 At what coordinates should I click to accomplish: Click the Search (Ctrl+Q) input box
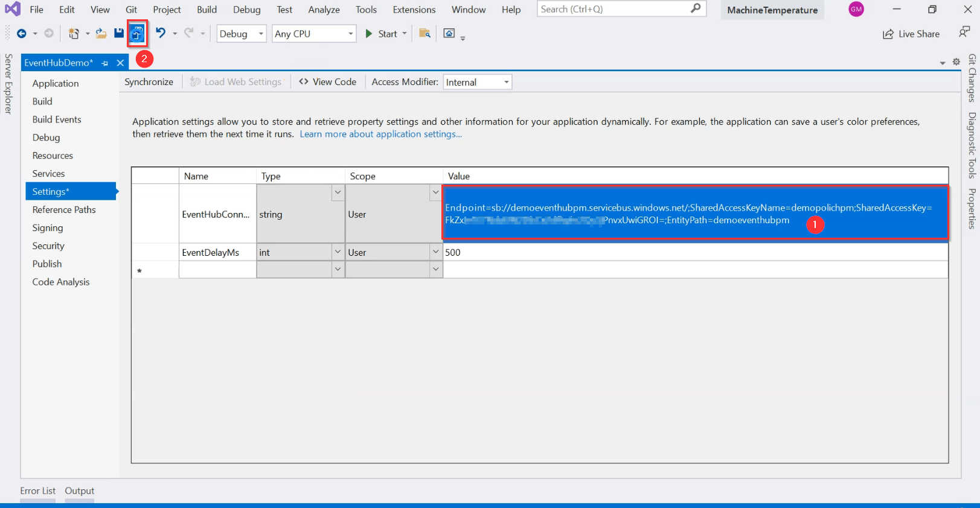click(613, 9)
